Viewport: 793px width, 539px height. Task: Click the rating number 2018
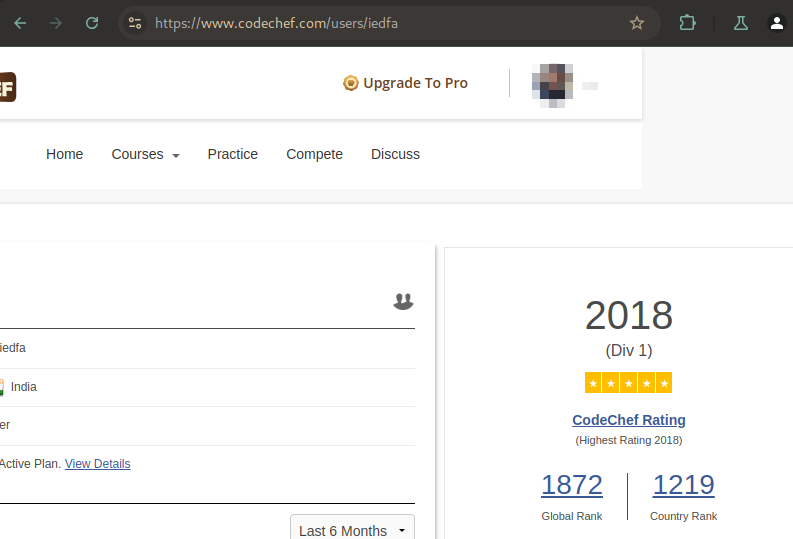[629, 316]
